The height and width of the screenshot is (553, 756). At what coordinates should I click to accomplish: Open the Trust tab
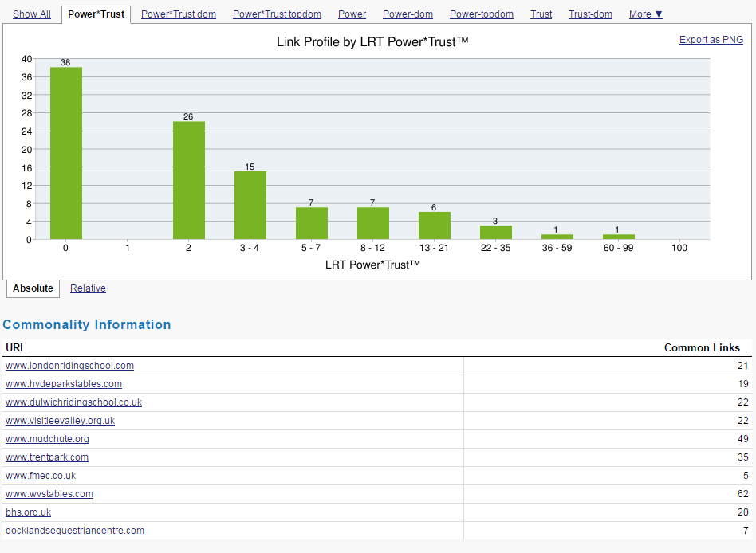click(541, 14)
